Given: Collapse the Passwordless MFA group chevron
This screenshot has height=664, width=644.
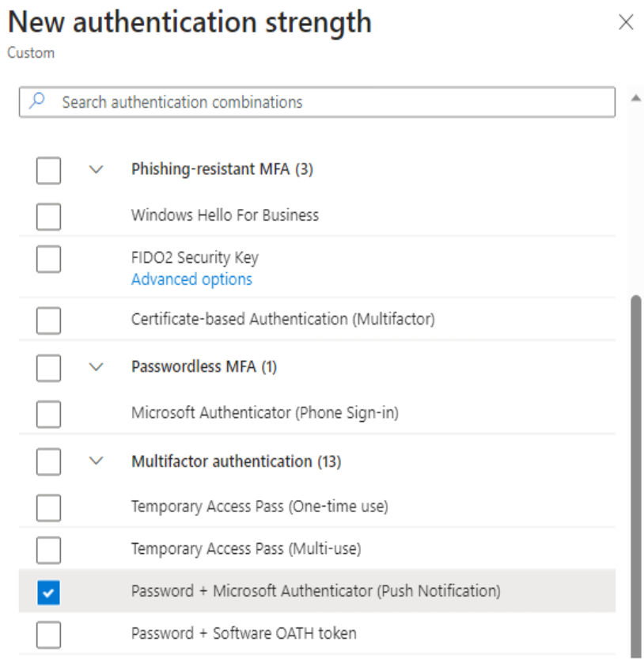Looking at the screenshot, I should (97, 366).
